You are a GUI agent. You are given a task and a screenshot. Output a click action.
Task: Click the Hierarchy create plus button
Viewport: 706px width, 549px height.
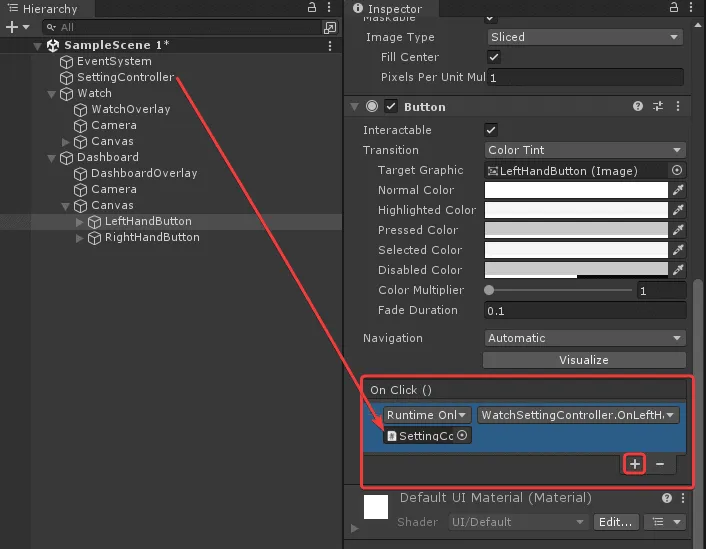tap(12, 27)
